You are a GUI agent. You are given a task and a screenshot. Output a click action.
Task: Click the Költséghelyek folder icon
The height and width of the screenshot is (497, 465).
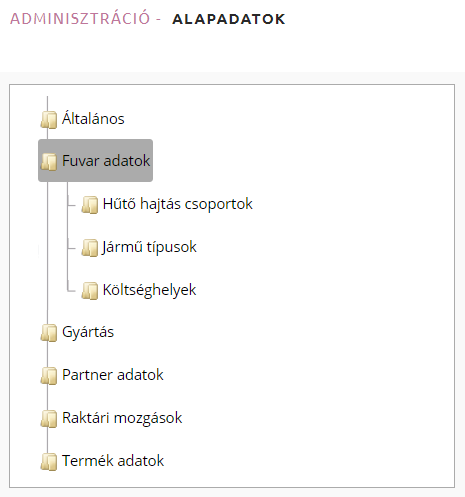point(90,291)
